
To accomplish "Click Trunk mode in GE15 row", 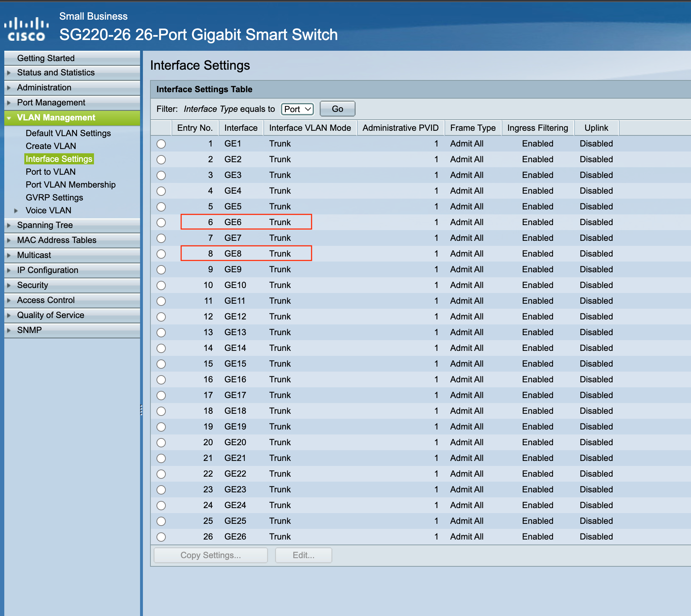I will [x=280, y=364].
